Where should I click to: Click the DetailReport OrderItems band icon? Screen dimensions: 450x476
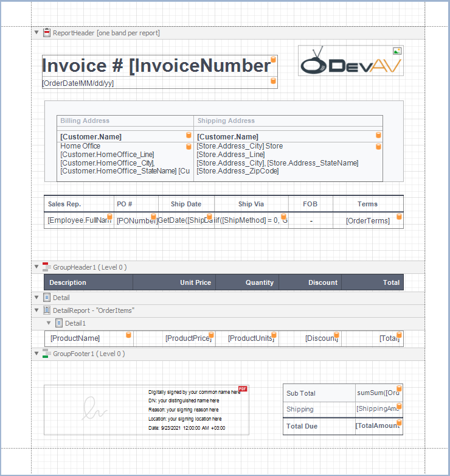[x=47, y=310]
